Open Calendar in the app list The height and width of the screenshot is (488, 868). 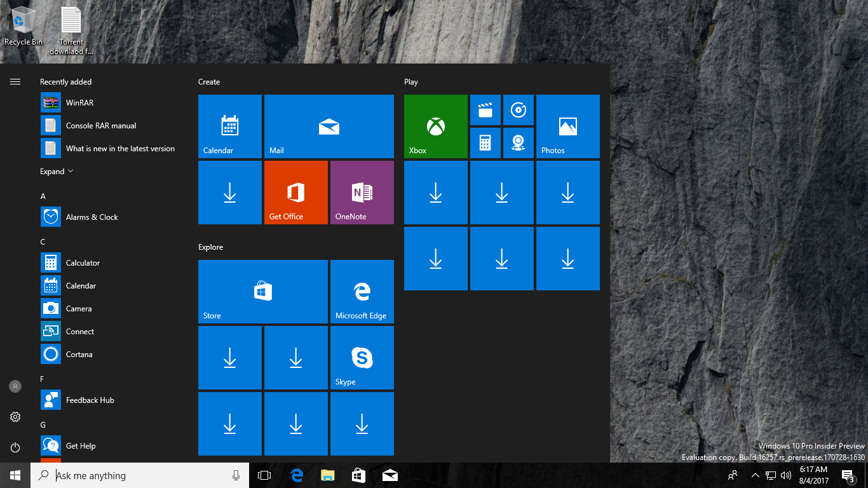112,285
